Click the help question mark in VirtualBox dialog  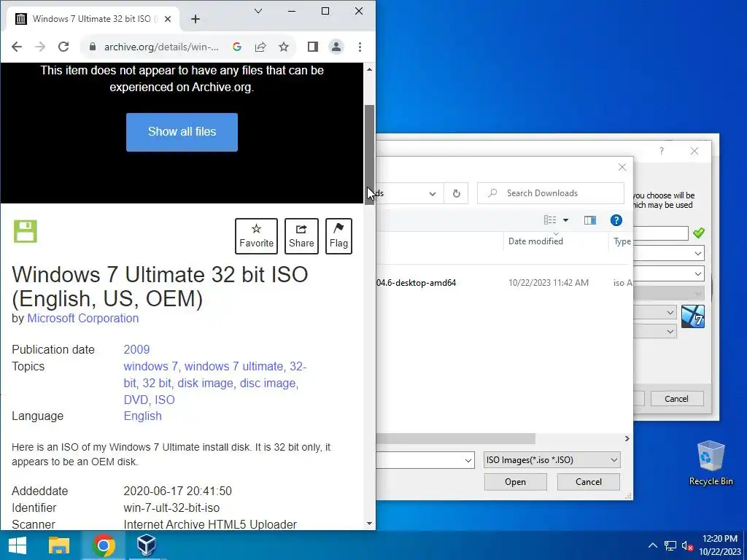click(661, 152)
